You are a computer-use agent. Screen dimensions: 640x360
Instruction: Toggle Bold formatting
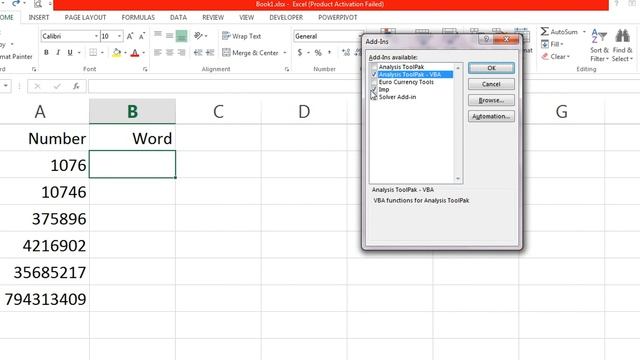click(46, 53)
